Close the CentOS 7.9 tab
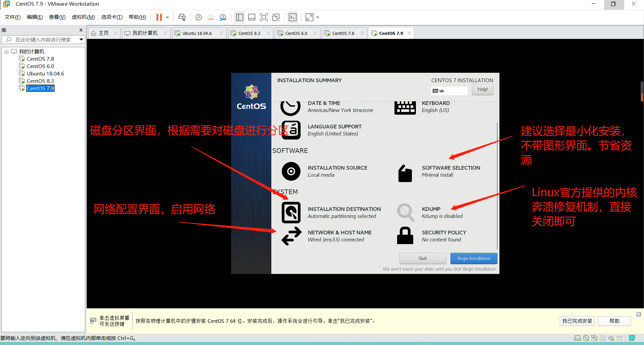Viewport: 644px width, 345px height. [409, 33]
